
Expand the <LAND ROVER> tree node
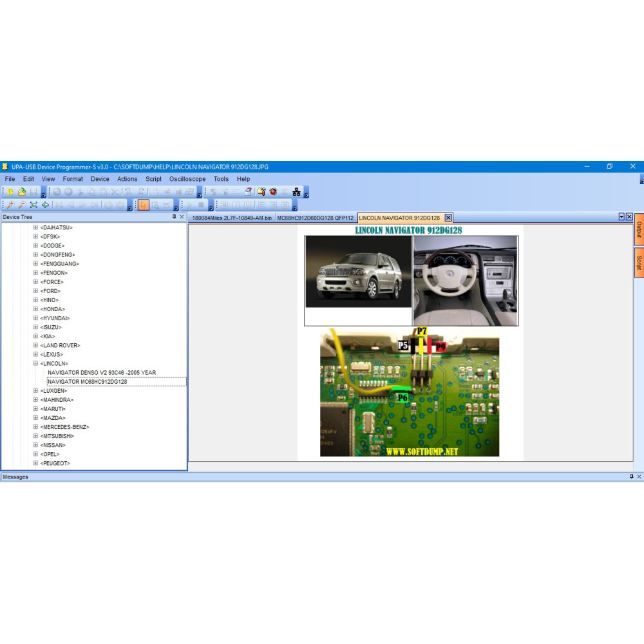35,345
